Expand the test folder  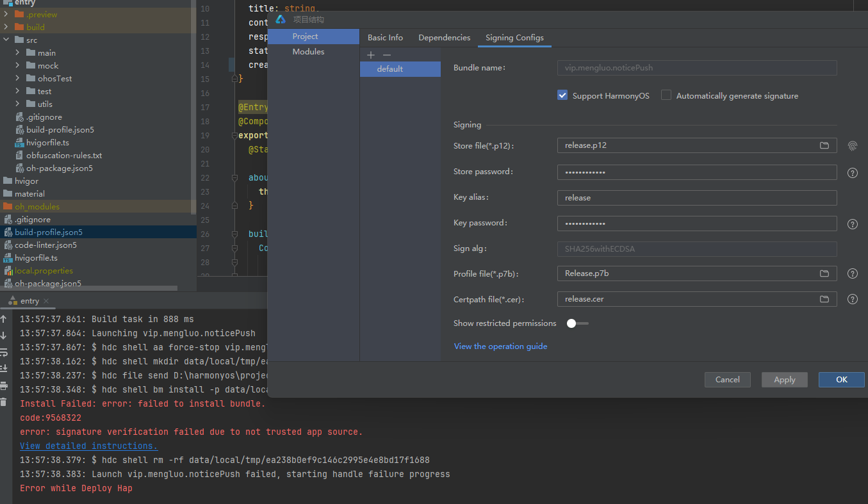(x=17, y=91)
